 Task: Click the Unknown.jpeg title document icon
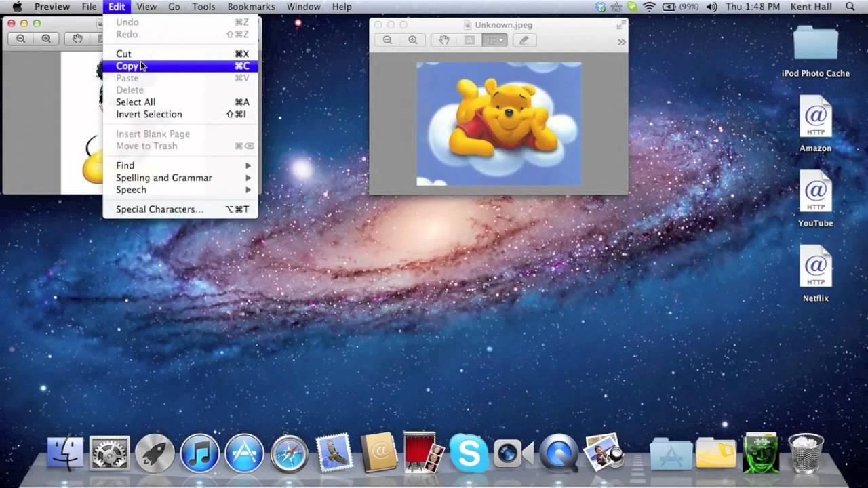click(x=468, y=24)
